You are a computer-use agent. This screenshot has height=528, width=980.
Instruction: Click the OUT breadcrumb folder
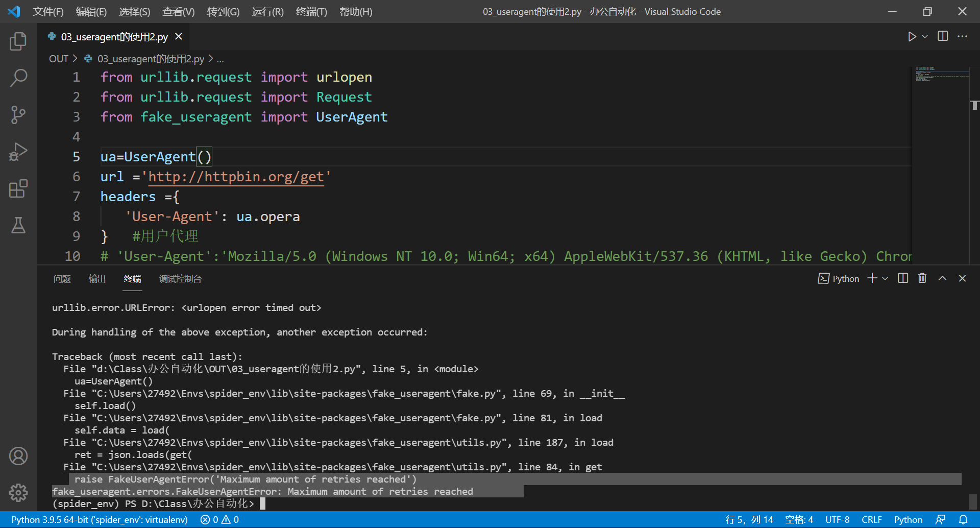[59, 59]
